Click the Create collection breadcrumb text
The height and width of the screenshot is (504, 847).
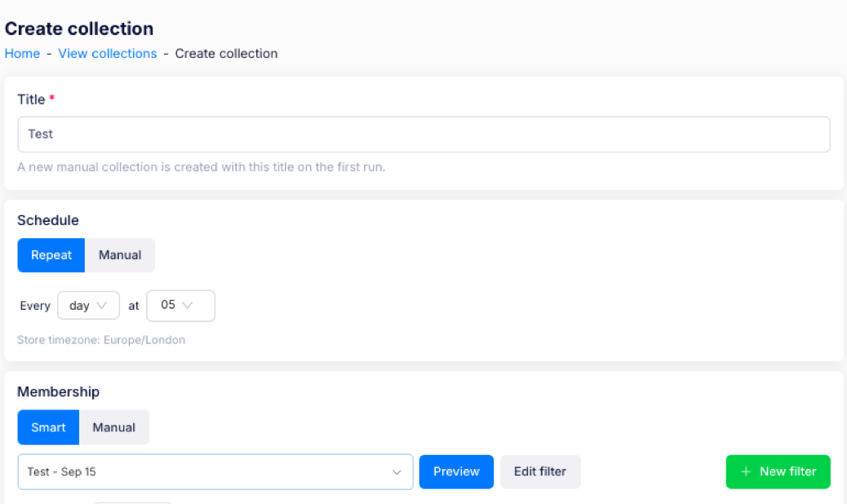[x=226, y=54]
